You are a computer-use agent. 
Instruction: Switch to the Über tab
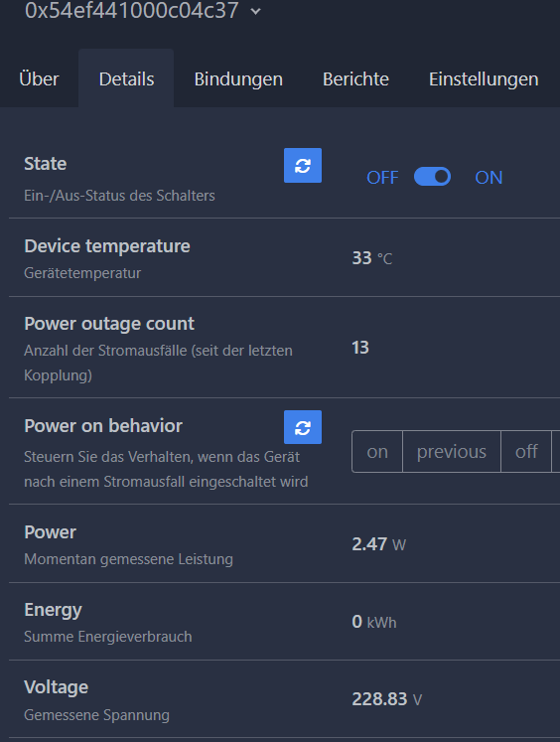click(x=40, y=79)
